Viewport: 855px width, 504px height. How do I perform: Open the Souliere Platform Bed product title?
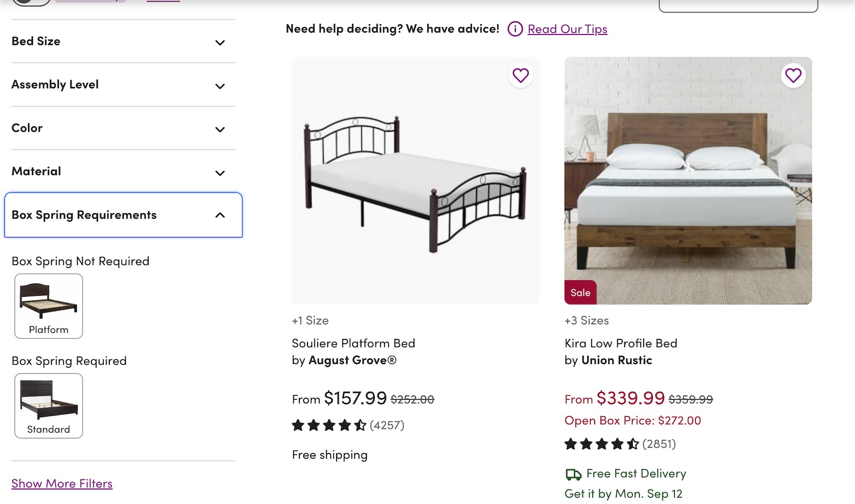click(353, 344)
